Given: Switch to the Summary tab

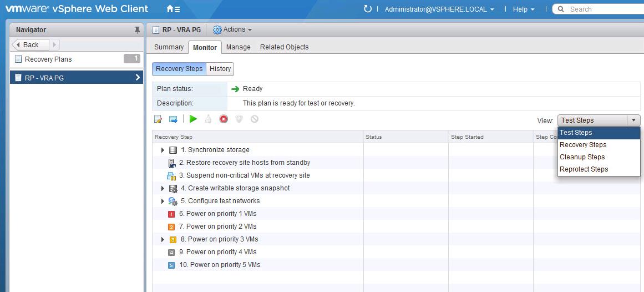Looking at the screenshot, I should click(x=169, y=47).
